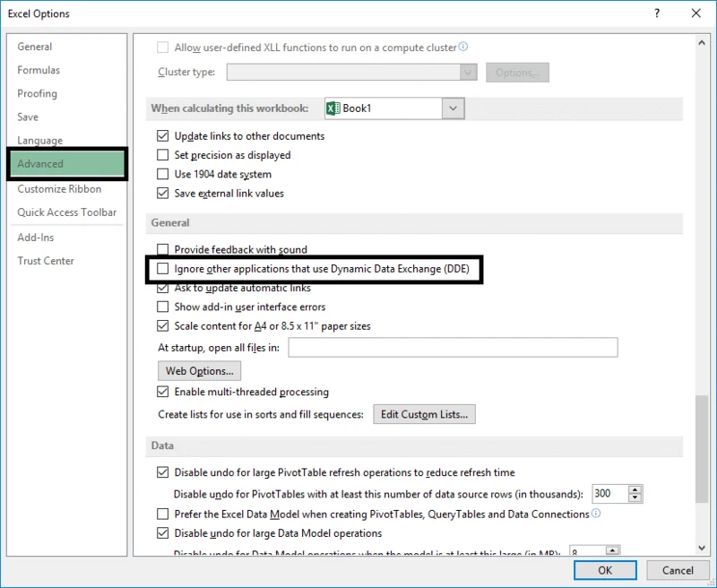
Task: Click the Cancel button
Action: tap(678, 570)
